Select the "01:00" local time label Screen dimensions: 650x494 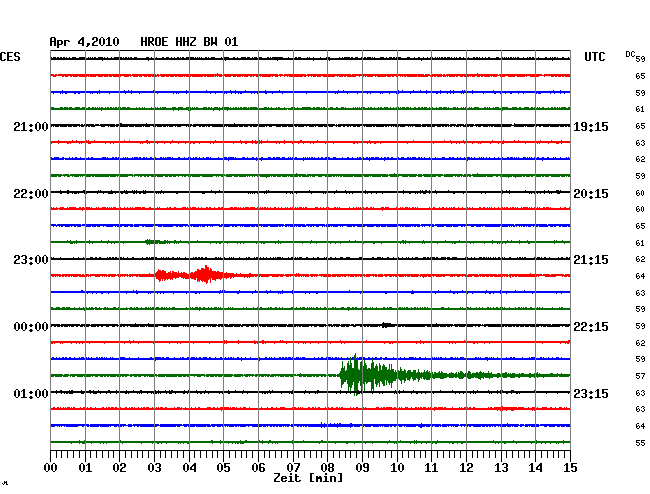(31, 393)
